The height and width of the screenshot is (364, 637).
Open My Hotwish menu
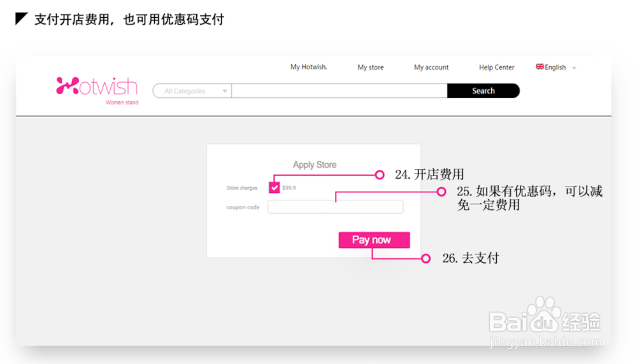point(308,67)
